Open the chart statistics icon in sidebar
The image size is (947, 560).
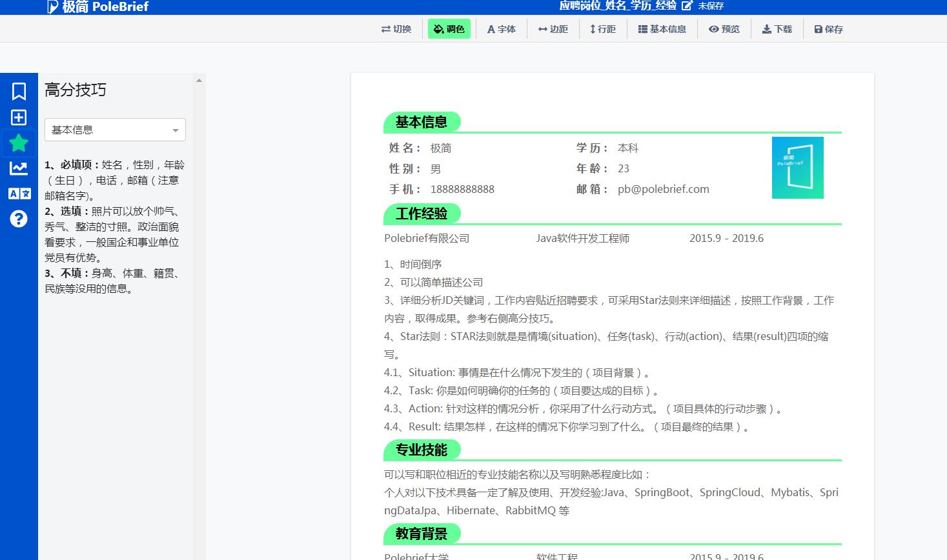pyautogui.click(x=18, y=168)
